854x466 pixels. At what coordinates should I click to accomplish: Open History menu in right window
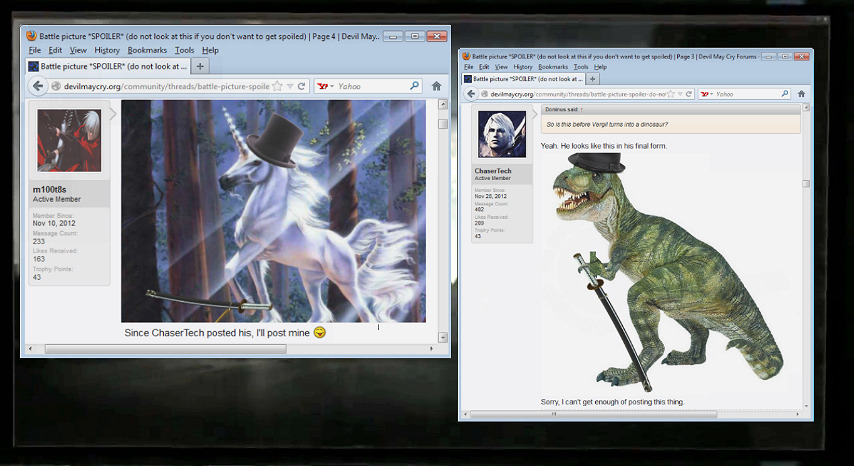pyautogui.click(x=522, y=67)
